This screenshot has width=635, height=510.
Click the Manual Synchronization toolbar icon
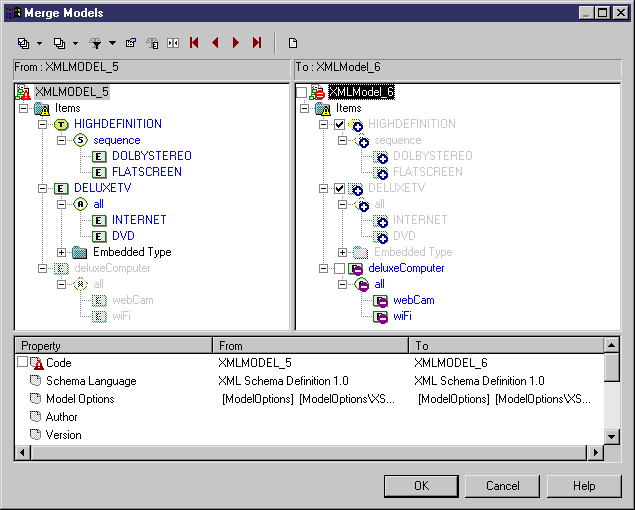(x=173, y=43)
